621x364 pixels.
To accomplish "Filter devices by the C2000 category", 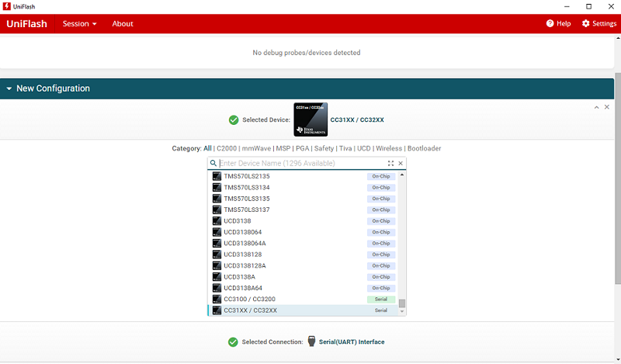I will 226,148.
